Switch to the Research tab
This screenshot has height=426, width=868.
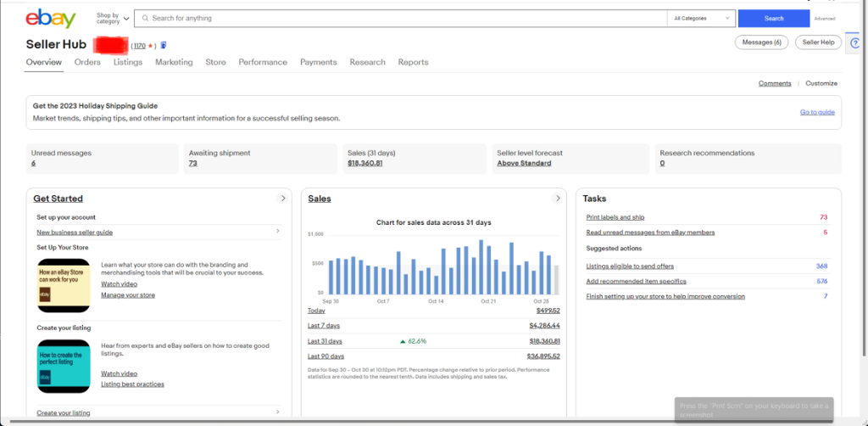(368, 62)
